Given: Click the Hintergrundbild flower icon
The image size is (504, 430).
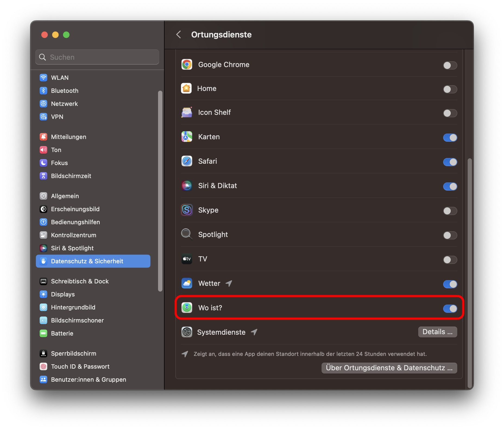Looking at the screenshot, I should tap(43, 307).
